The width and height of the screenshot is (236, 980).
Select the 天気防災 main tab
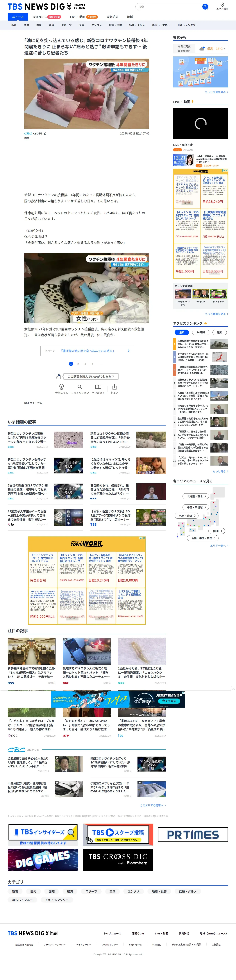[112, 17]
